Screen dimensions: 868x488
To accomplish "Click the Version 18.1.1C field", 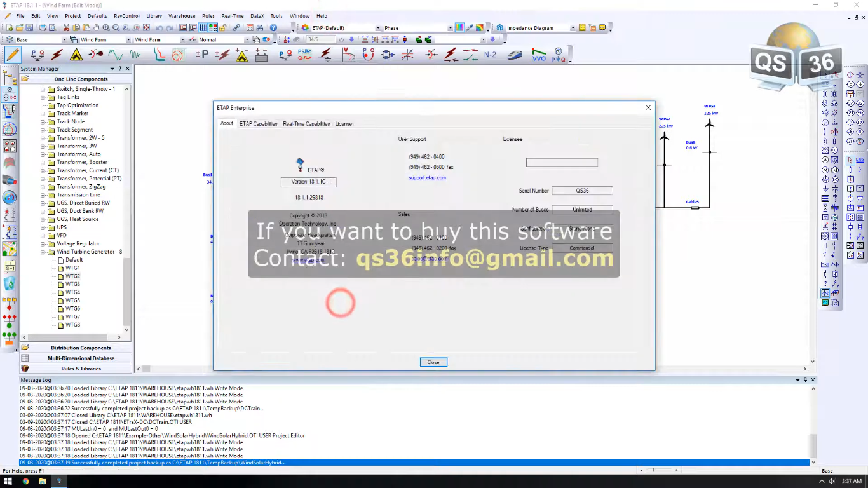I will 308,182.
